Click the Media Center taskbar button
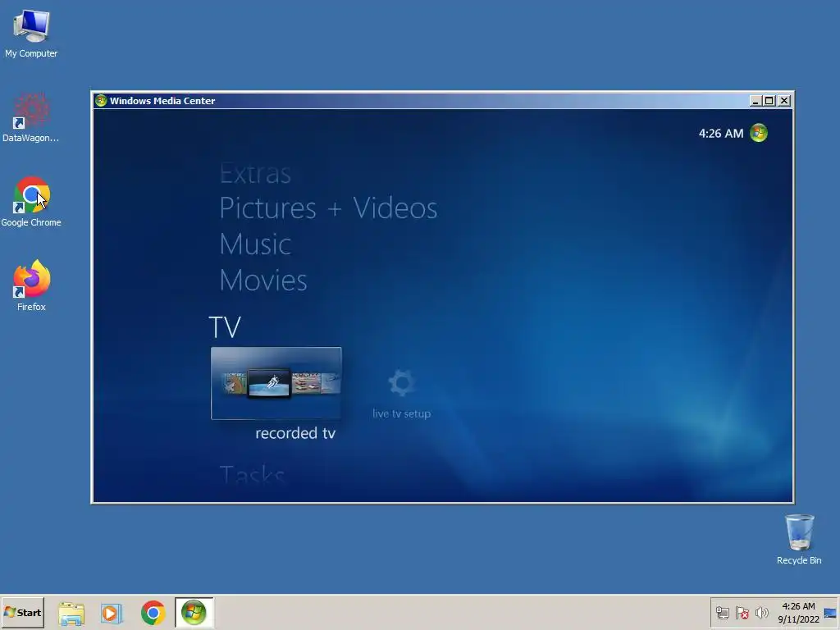 [x=194, y=612]
